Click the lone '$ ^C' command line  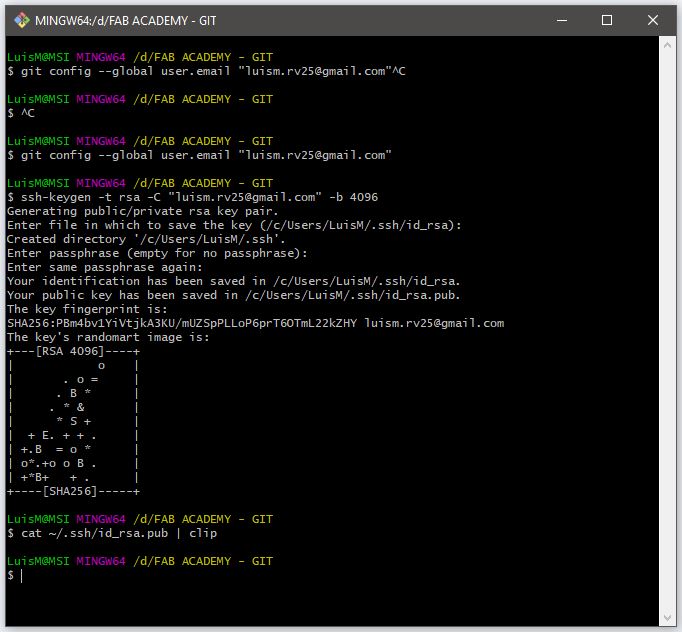click(21, 113)
